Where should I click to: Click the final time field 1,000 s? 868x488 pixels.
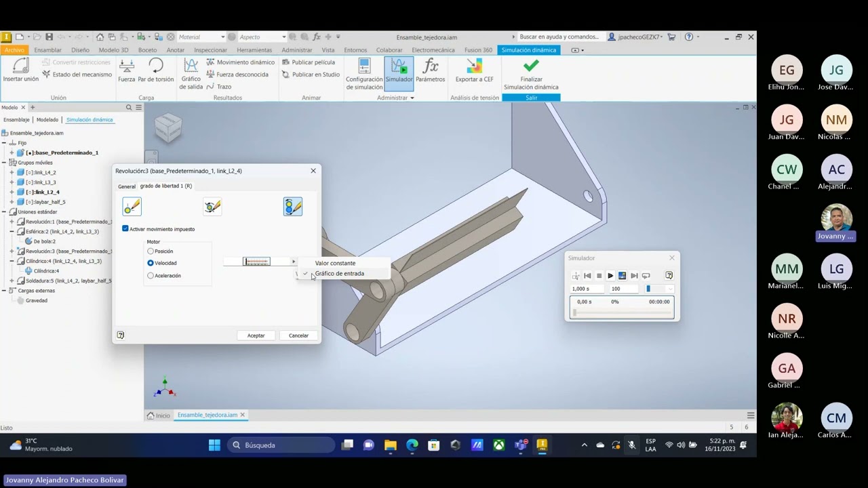(588, 289)
